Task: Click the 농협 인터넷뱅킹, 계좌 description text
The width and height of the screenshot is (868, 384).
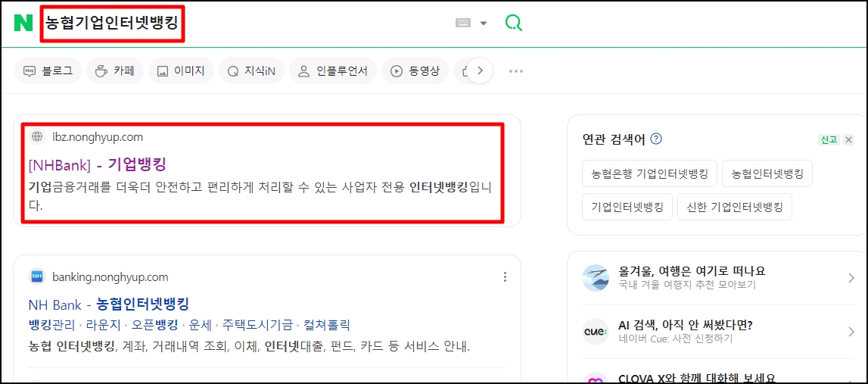Action: point(249,348)
